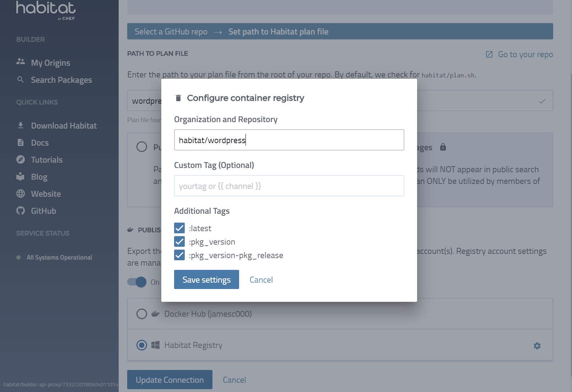Open Website via the globe icon
572x392 pixels.
coord(21,194)
